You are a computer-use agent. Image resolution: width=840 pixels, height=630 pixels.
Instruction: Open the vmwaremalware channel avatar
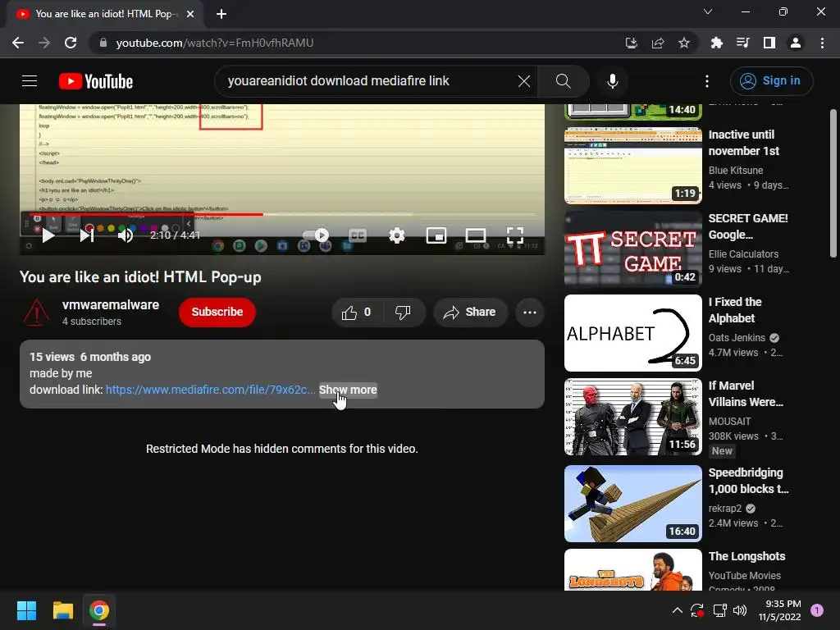[x=36, y=313]
